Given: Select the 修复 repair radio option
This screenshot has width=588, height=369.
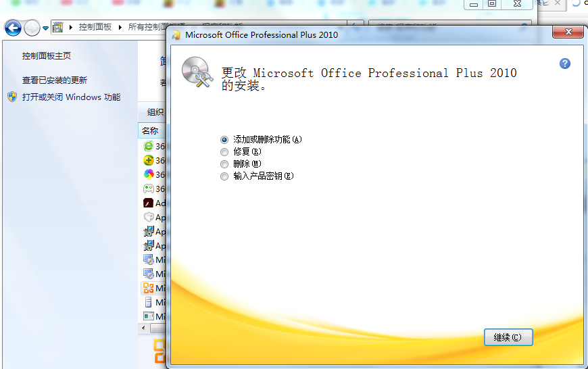Looking at the screenshot, I should pyautogui.click(x=224, y=152).
